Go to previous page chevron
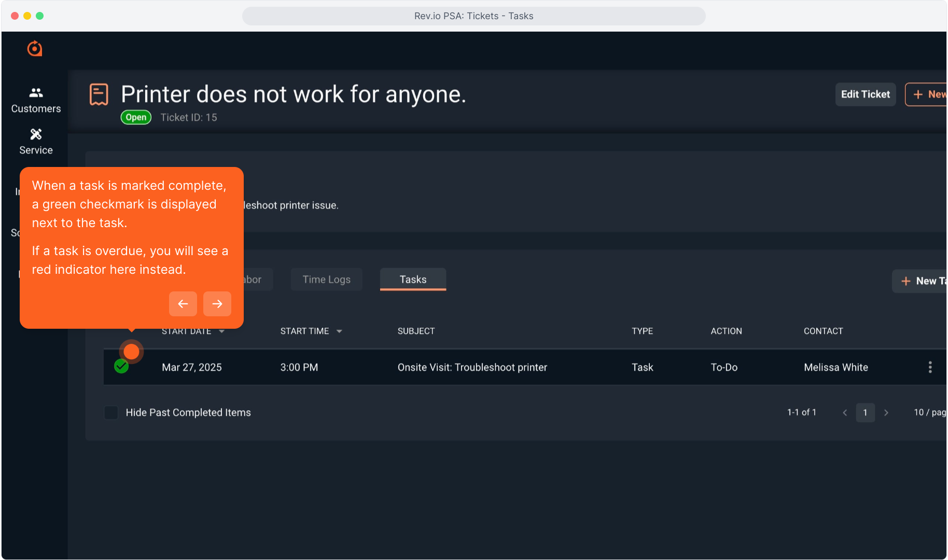Screen dimensions: 948x560 coord(845,413)
